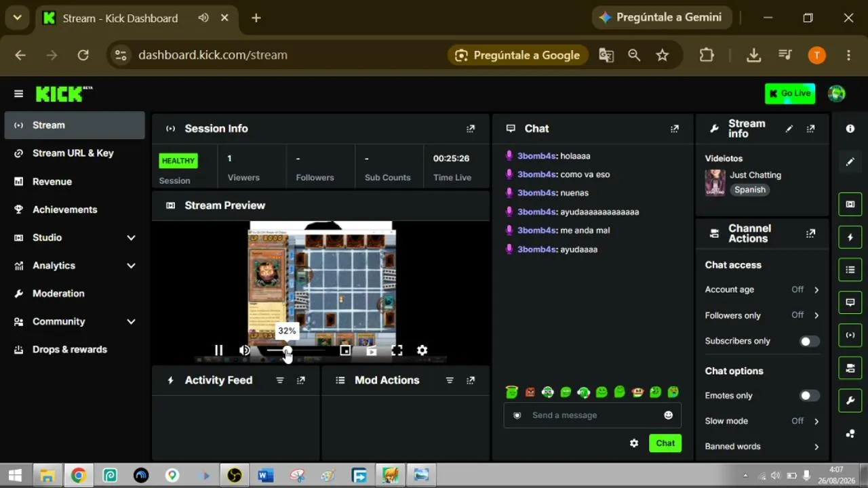Image resolution: width=868 pixels, height=488 pixels.
Task: Mute the stream preview volume
Action: pyautogui.click(x=245, y=350)
